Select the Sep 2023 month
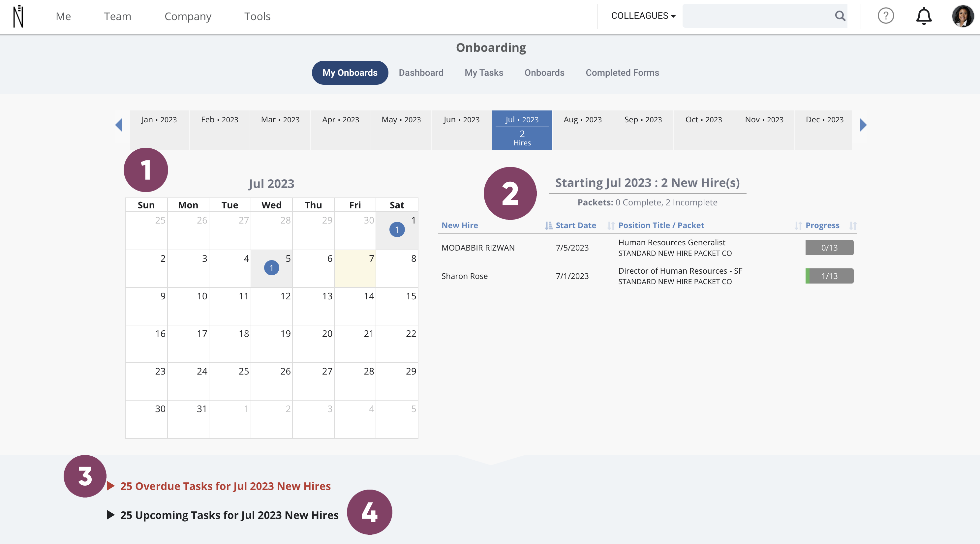The width and height of the screenshot is (980, 544). pos(643,130)
